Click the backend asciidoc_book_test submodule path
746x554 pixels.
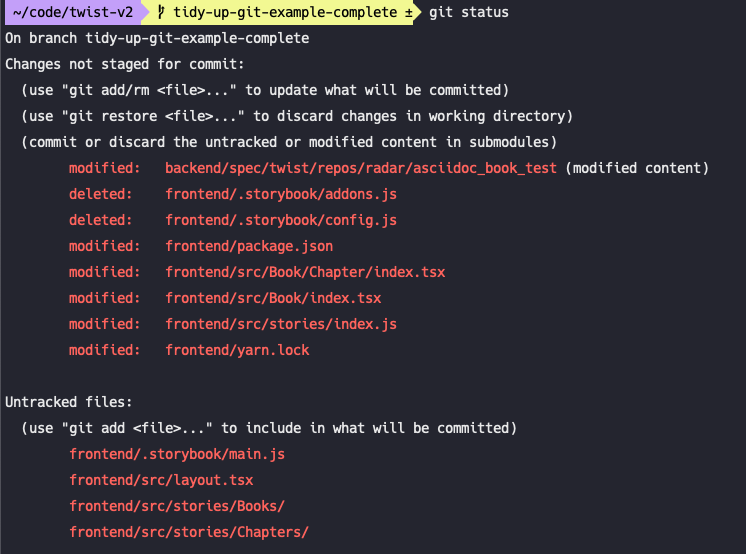pos(361,168)
